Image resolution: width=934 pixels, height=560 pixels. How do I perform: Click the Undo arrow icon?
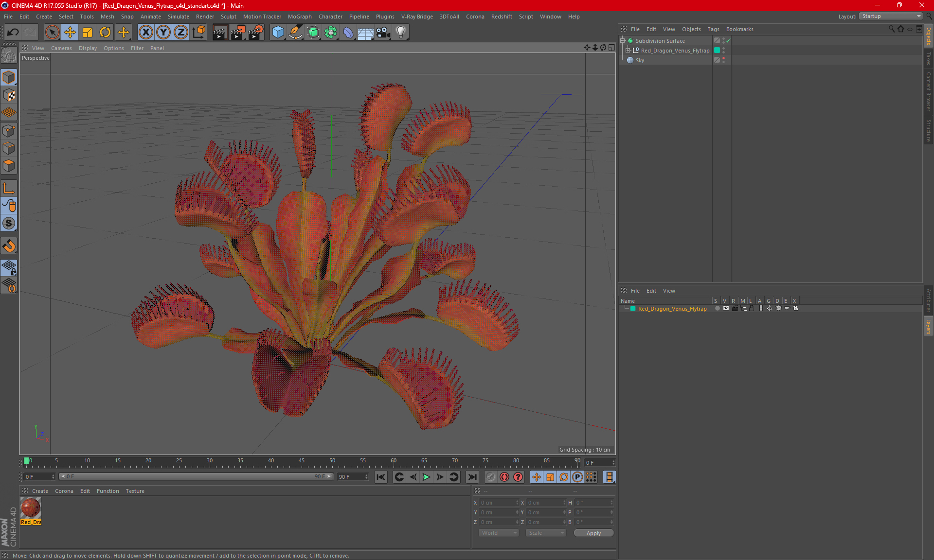[x=13, y=33]
